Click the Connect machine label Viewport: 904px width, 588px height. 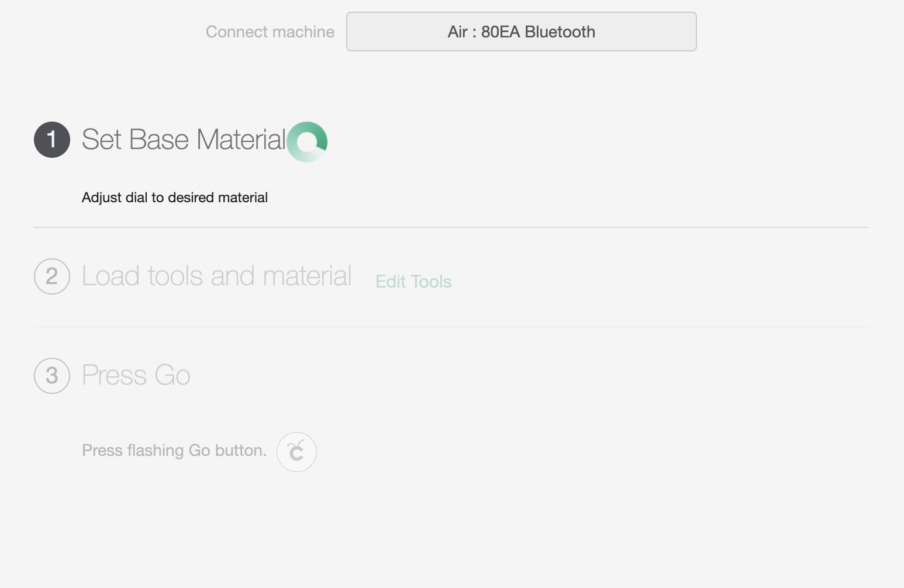(x=270, y=32)
